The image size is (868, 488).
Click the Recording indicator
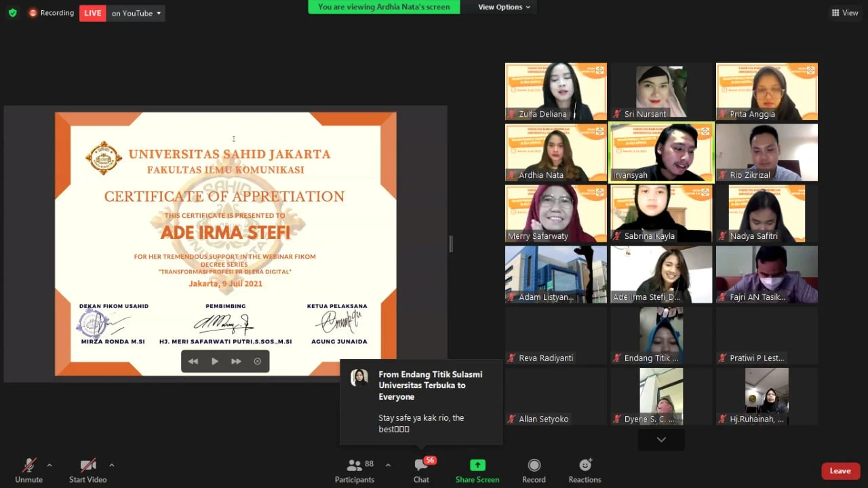point(51,13)
